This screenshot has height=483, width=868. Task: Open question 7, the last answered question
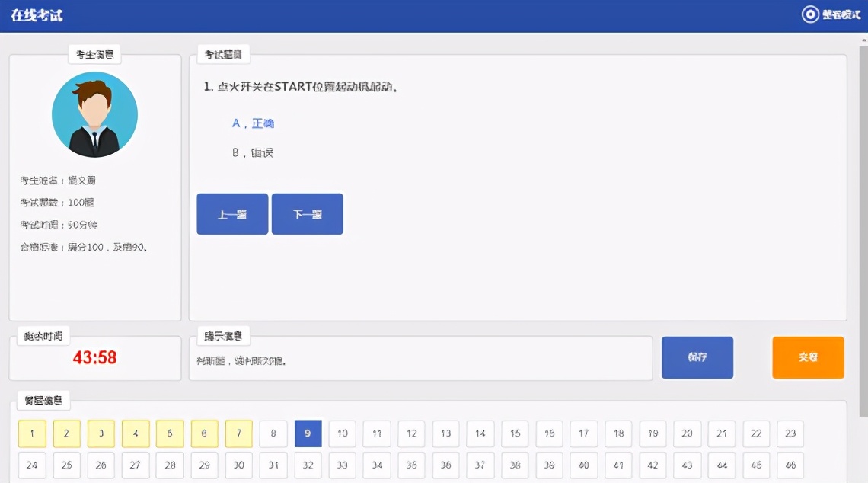238,433
